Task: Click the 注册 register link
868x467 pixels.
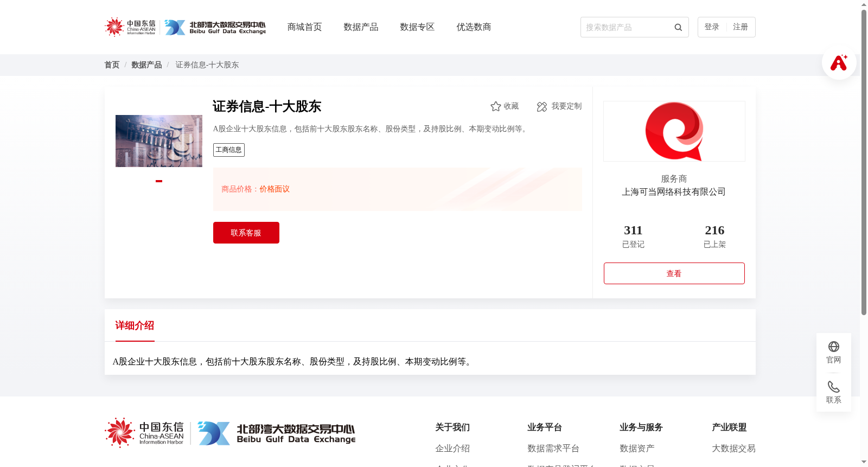Action: point(741,27)
